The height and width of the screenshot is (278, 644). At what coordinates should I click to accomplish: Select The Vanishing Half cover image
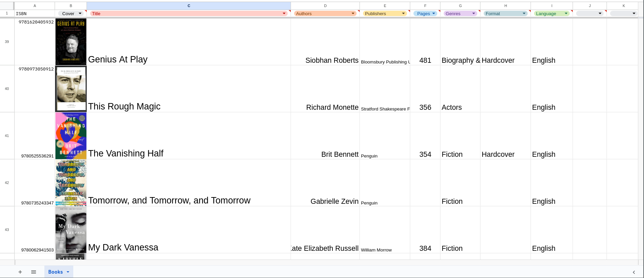tap(71, 136)
